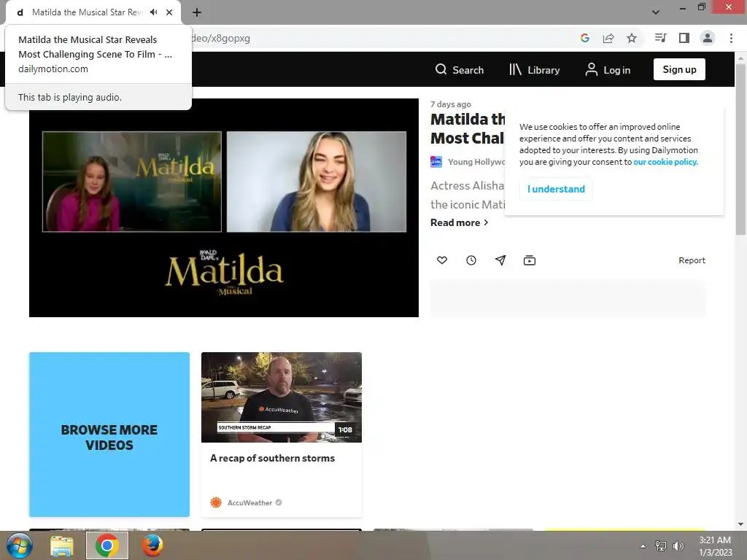Toggle the browser side panel
The image size is (747, 560).
click(684, 38)
